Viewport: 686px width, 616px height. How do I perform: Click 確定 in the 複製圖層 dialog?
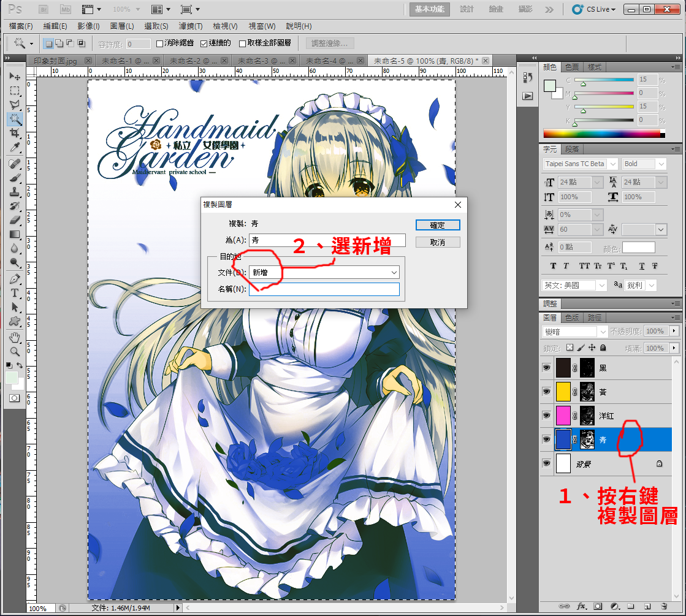click(x=438, y=225)
